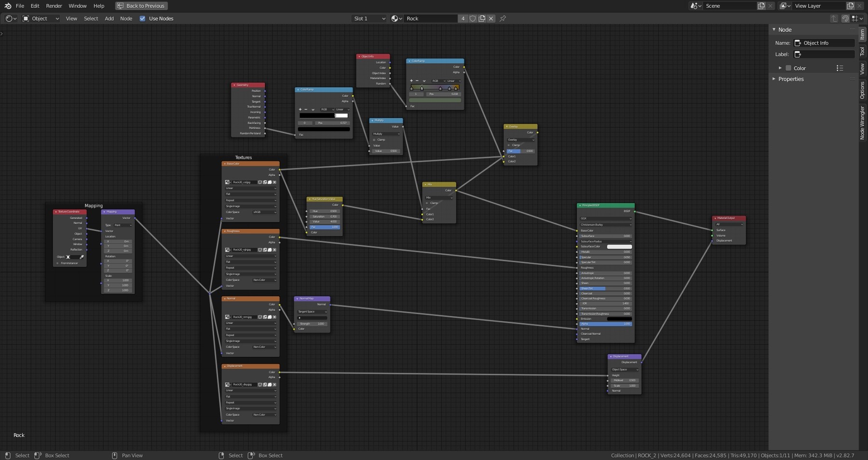Click the fake user shield icon

click(473, 18)
